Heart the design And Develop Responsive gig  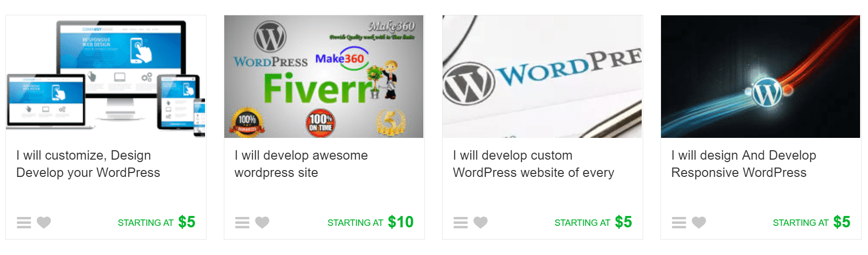coord(699,223)
